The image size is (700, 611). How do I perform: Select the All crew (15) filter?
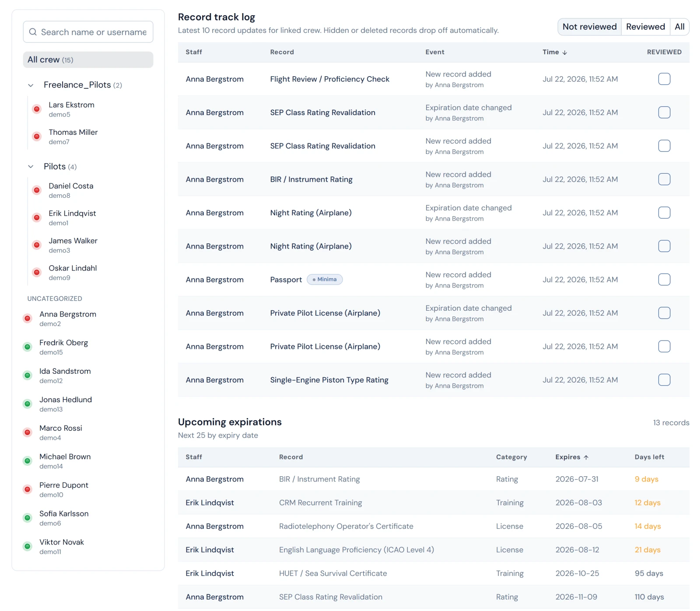click(88, 60)
